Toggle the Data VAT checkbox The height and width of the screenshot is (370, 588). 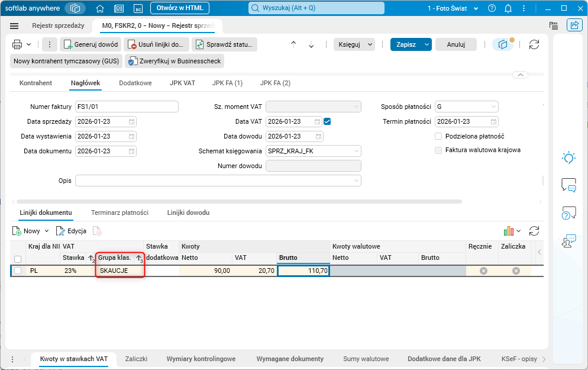coord(327,121)
